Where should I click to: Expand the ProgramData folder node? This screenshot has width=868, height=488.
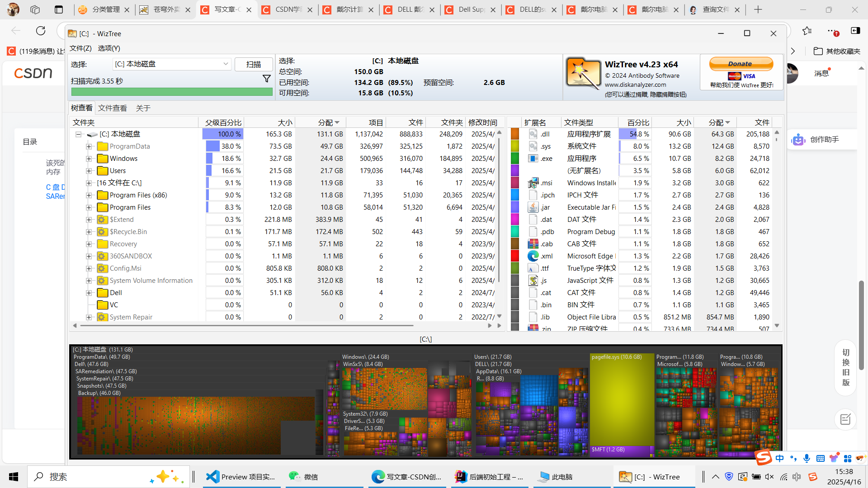tap(89, 146)
